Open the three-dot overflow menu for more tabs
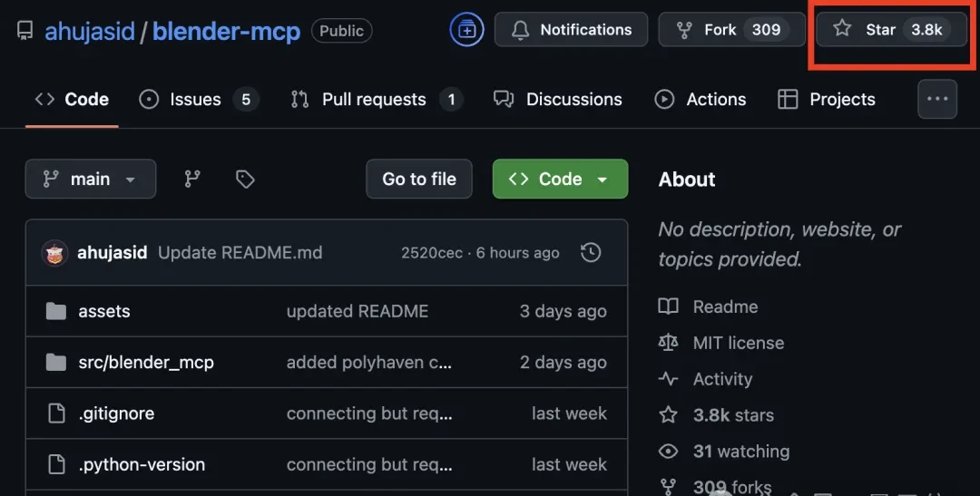This screenshot has width=980, height=496. click(936, 99)
